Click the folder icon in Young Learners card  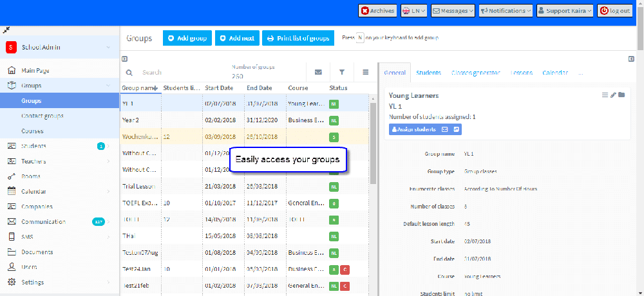point(621,95)
